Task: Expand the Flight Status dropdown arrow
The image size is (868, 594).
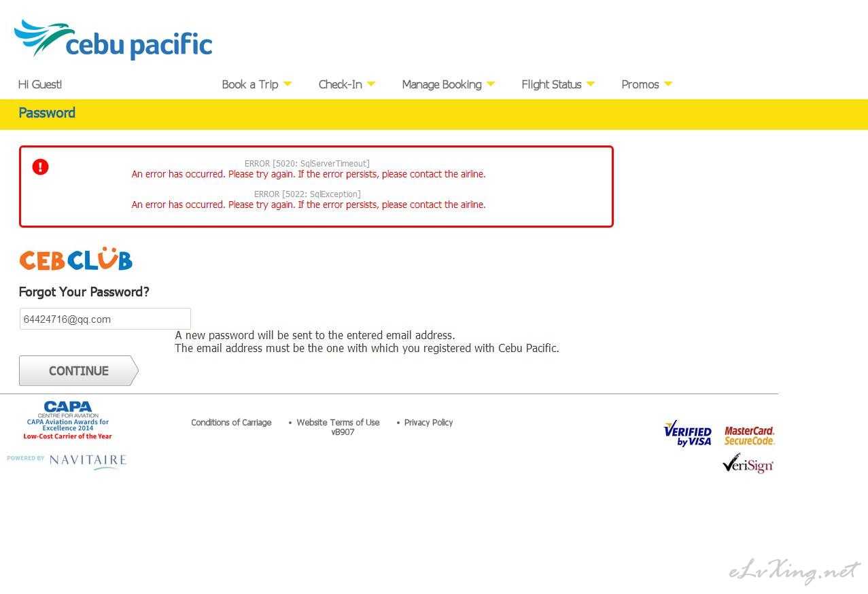Action: [x=591, y=84]
